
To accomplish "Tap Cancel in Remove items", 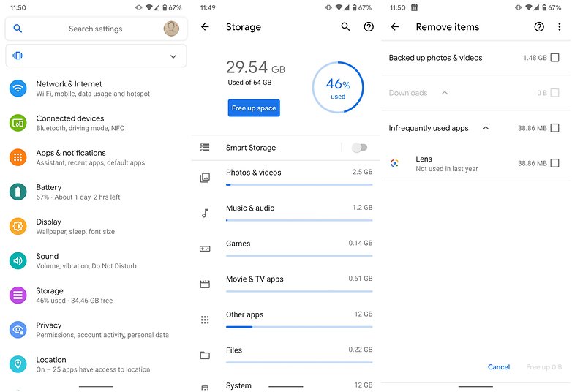I will [x=499, y=367].
